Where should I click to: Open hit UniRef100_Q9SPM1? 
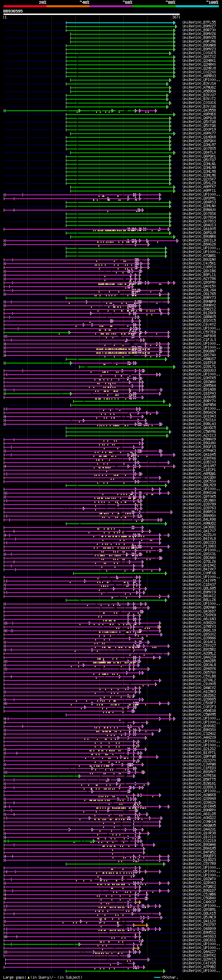(x=199, y=198)
